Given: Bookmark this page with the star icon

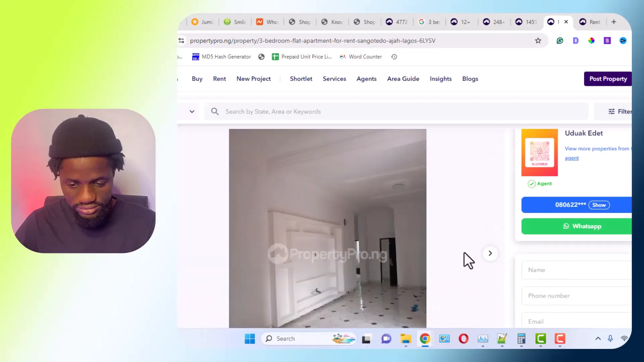Looking at the screenshot, I should pos(538,41).
